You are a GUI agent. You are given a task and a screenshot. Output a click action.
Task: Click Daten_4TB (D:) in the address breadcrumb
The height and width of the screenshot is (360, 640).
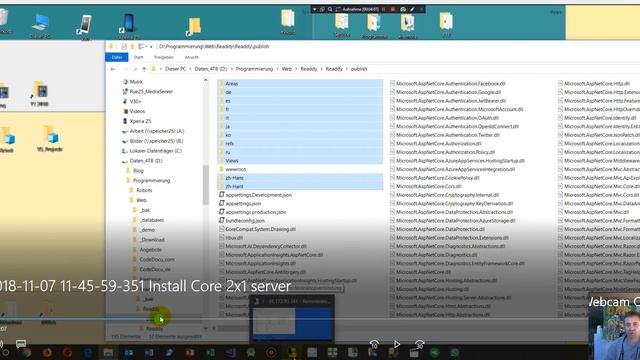coord(211,69)
